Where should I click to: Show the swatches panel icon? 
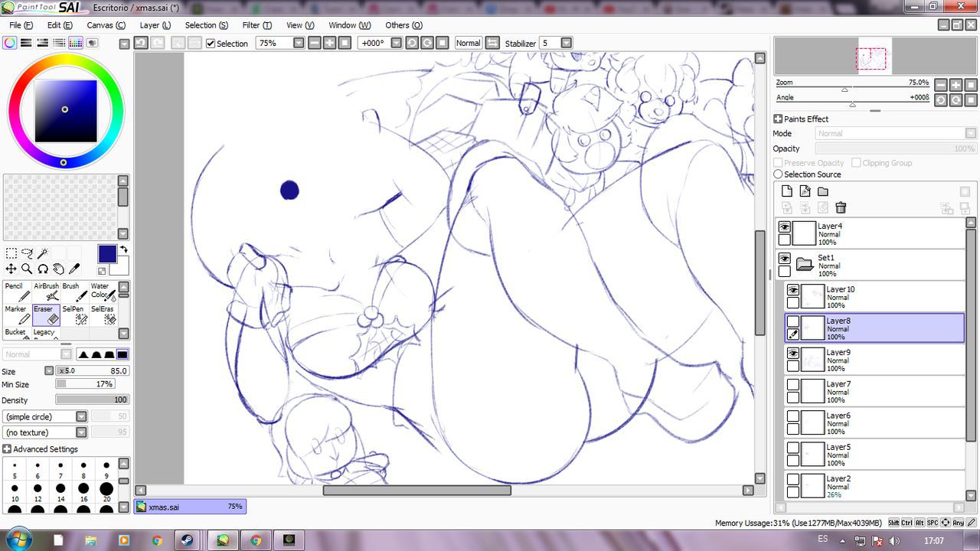[76, 44]
